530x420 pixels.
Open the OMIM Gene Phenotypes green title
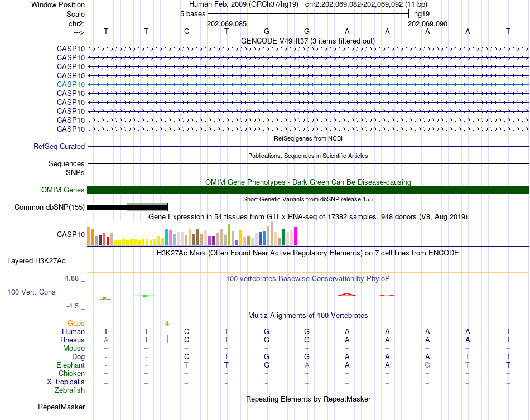(308, 182)
